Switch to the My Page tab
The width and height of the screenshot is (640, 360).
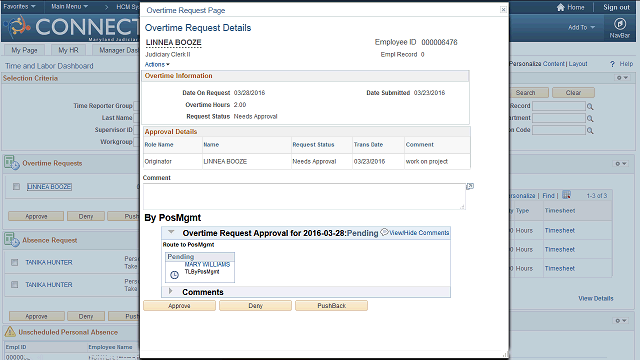coord(24,50)
